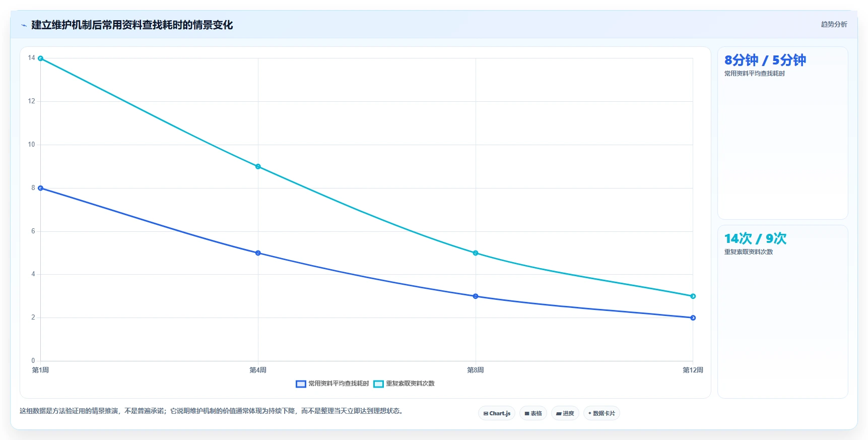Image resolution: width=868 pixels, height=440 pixels.
Task: Click the 进度 tag pill
Action: click(x=565, y=413)
